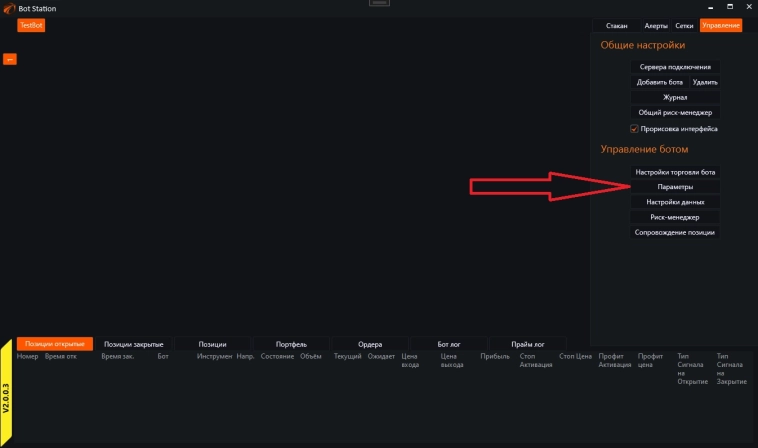Switch to the Стакан tab
The width and height of the screenshot is (758, 448).
(616, 26)
